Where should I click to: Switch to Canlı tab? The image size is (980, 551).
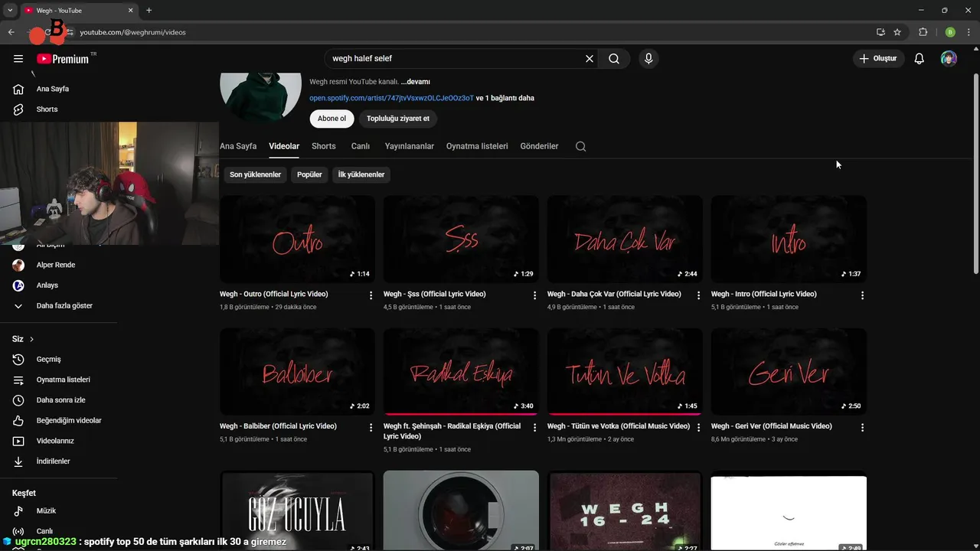pyautogui.click(x=361, y=146)
